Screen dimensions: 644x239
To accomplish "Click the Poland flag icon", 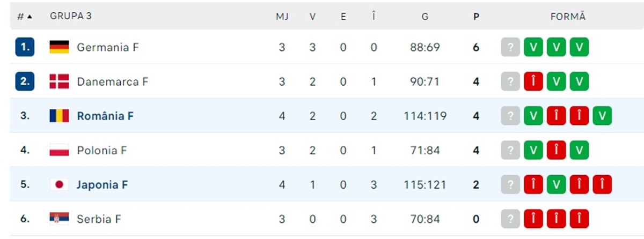I will tap(59, 150).
